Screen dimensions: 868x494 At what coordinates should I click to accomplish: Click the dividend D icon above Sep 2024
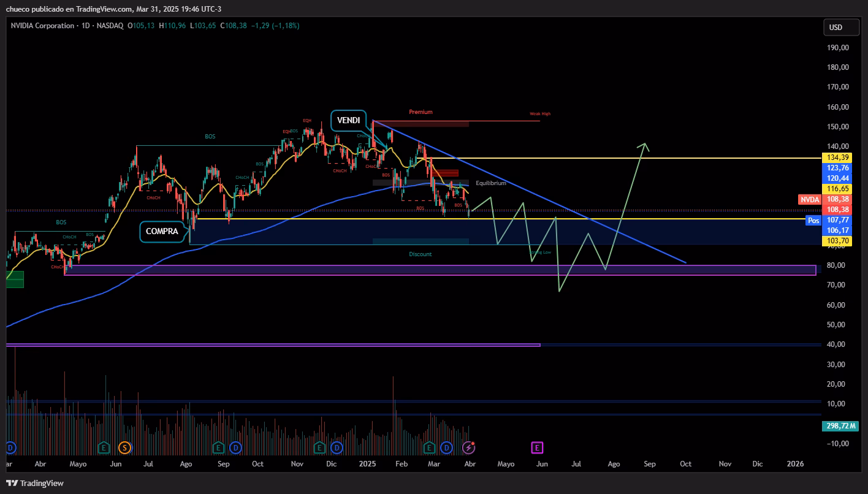[235, 447]
